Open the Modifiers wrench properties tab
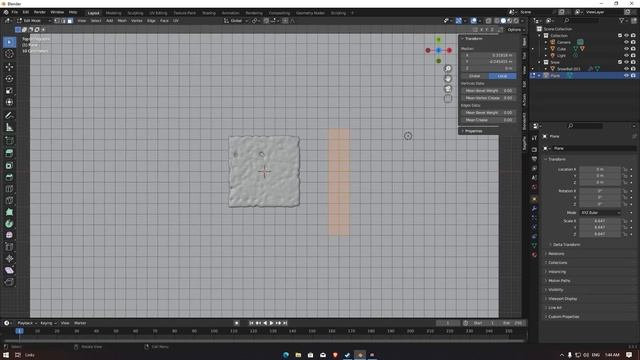The height and width of the screenshot is (360, 640). 534,208
